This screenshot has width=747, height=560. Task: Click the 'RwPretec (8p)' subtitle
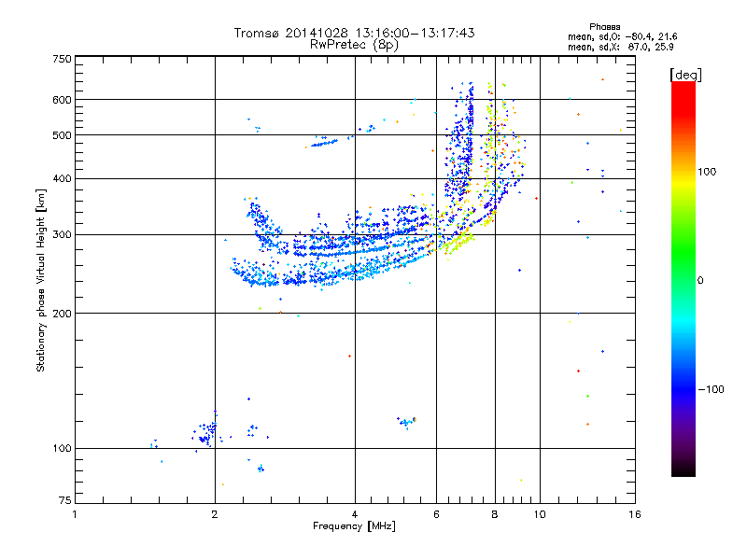click(x=354, y=45)
